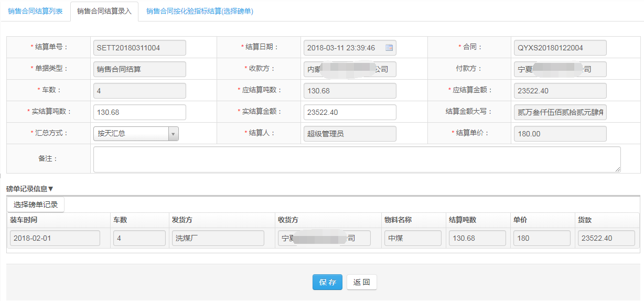Image resolution: width=644 pixels, height=301 pixels.
Task: Click the 保存 button
Action: click(x=327, y=282)
